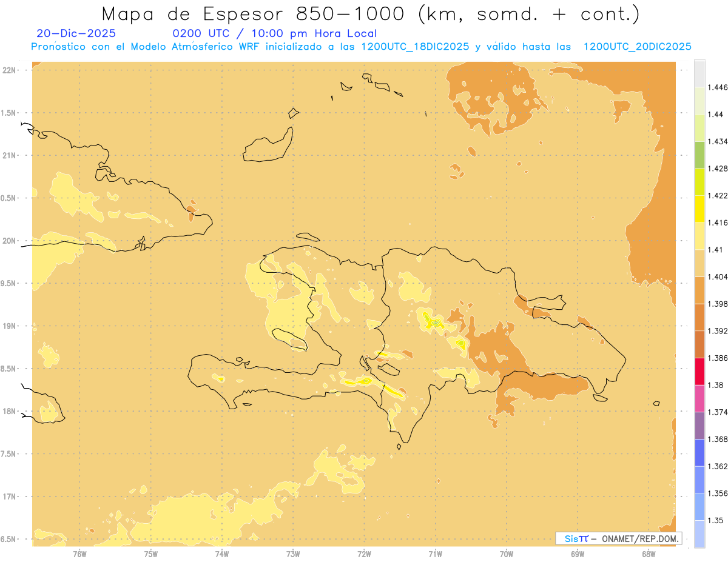The height and width of the screenshot is (562, 728).
Task: Click the '76W' longitude label
Action: click(79, 554)
